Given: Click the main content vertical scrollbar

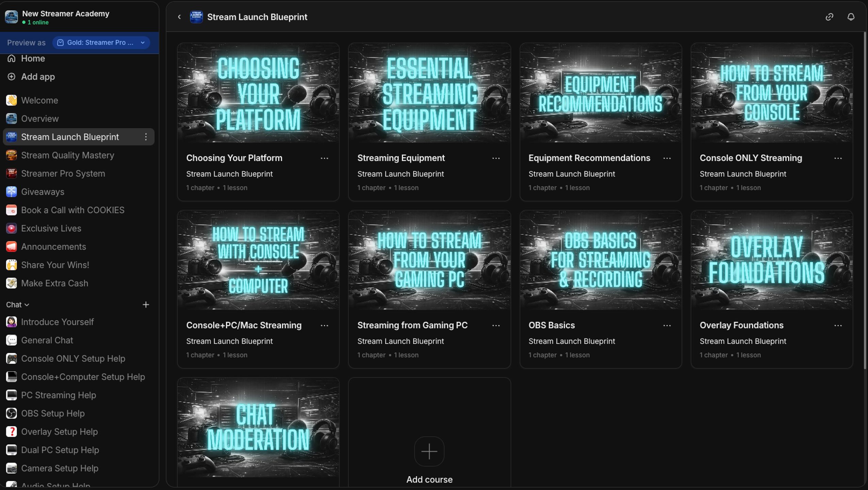Looking at the screenshot, I should (x=865, y=201).
